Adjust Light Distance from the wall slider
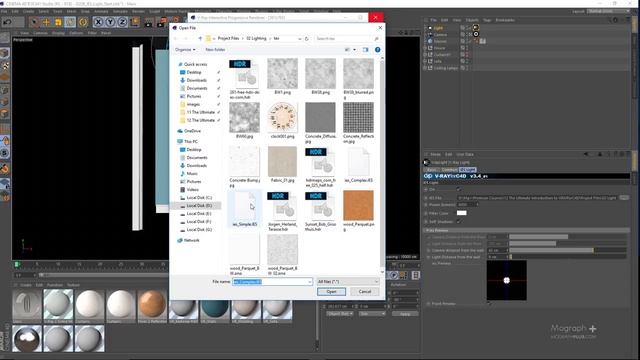 pos(567,257)
